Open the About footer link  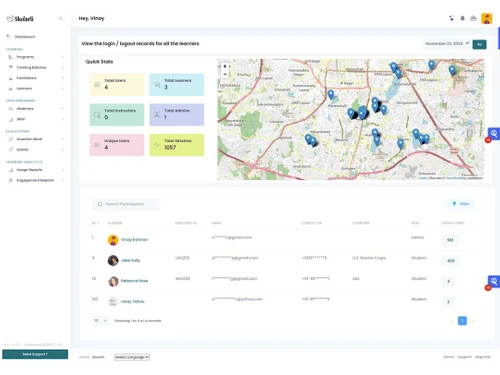449,357
